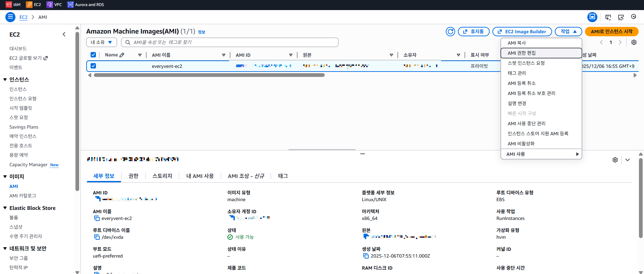
Task: Open table preferences gear icon
Action: pos(634,42)
